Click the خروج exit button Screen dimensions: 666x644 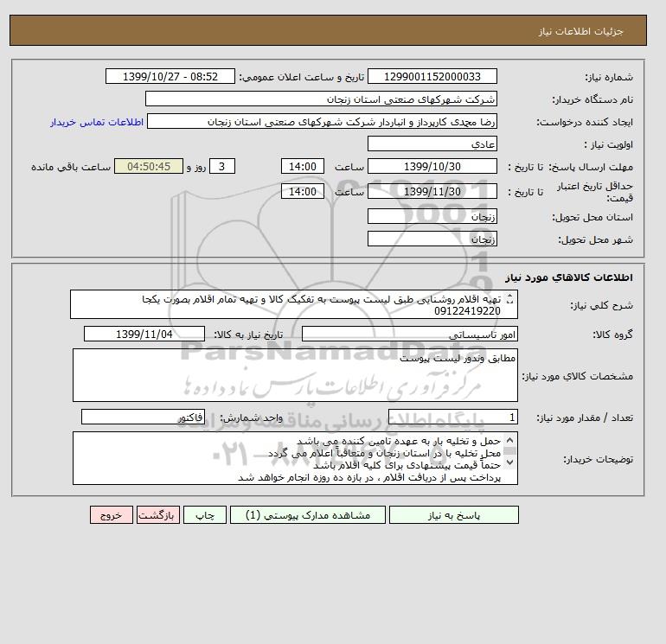(112, 515)
